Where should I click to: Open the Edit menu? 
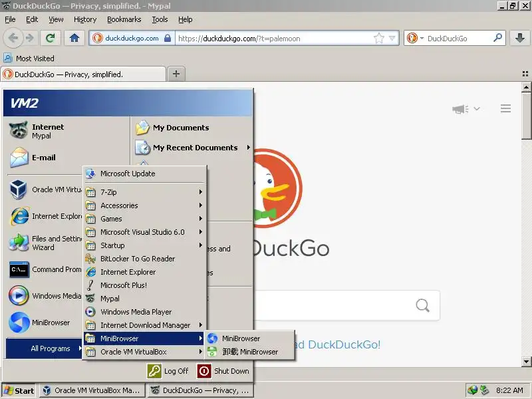[x=32, y=19]
